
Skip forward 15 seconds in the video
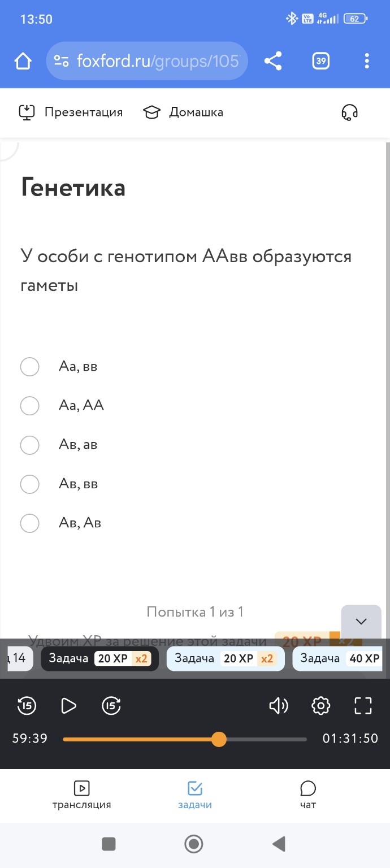(111, 705)
